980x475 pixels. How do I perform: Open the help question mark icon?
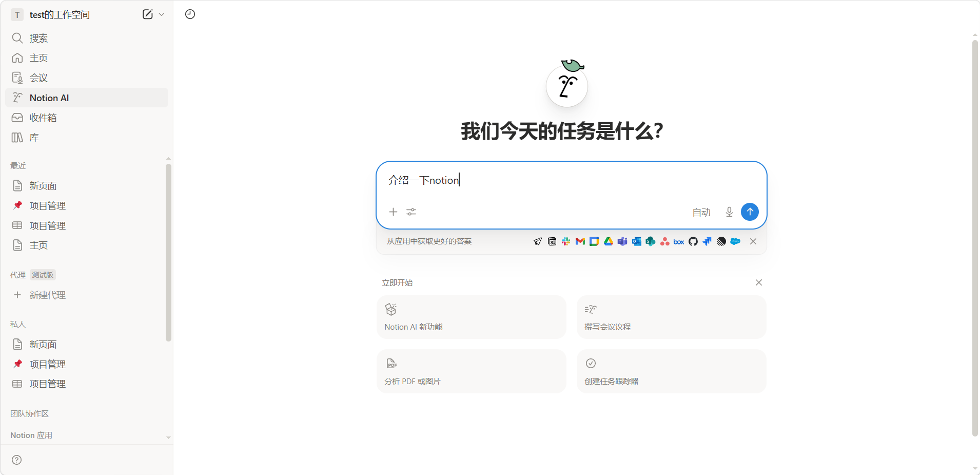tap(17, 460)
